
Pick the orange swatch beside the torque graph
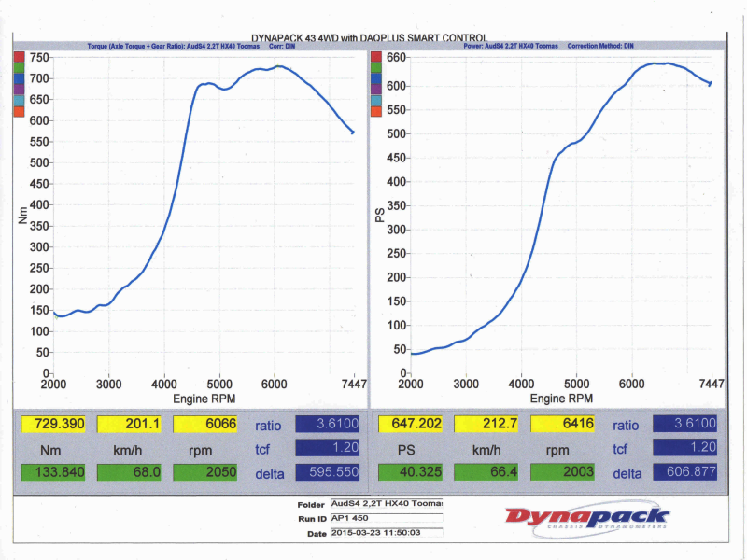coord(19,112)
